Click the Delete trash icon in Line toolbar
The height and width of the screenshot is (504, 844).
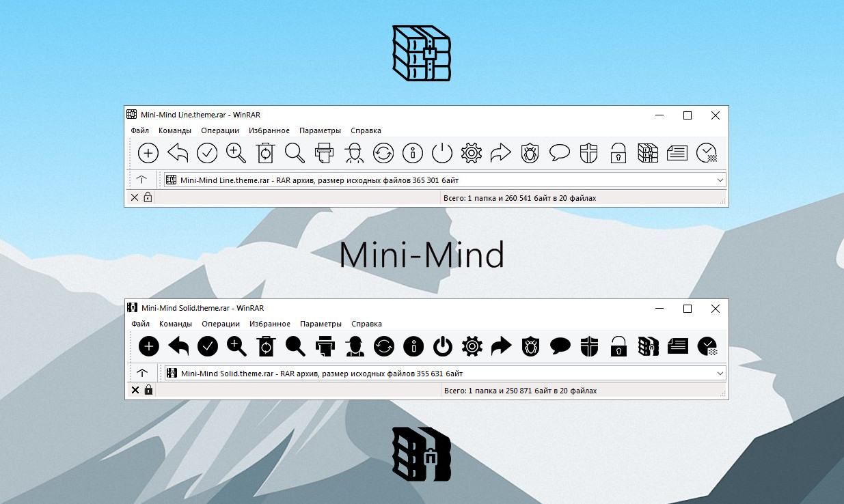pos(265,153)
